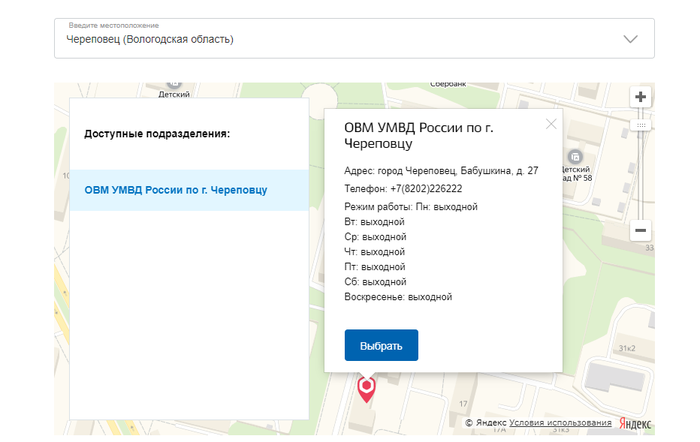Click the Череповец location input field

(330, 39)
